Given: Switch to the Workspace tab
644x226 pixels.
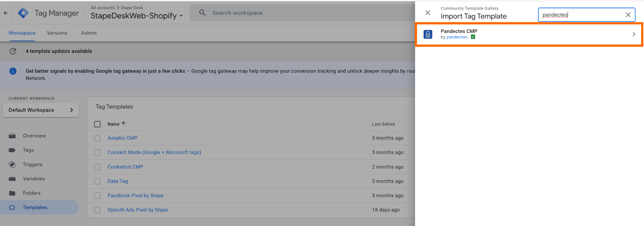Looking at the screenshot, I should pyautogui.click(x=22, y=33).
